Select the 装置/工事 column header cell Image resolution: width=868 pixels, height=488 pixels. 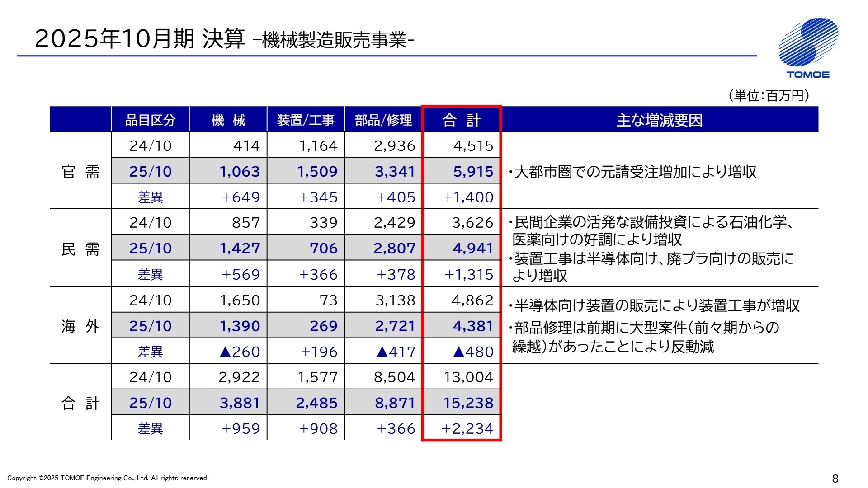(x=306, y=120)
